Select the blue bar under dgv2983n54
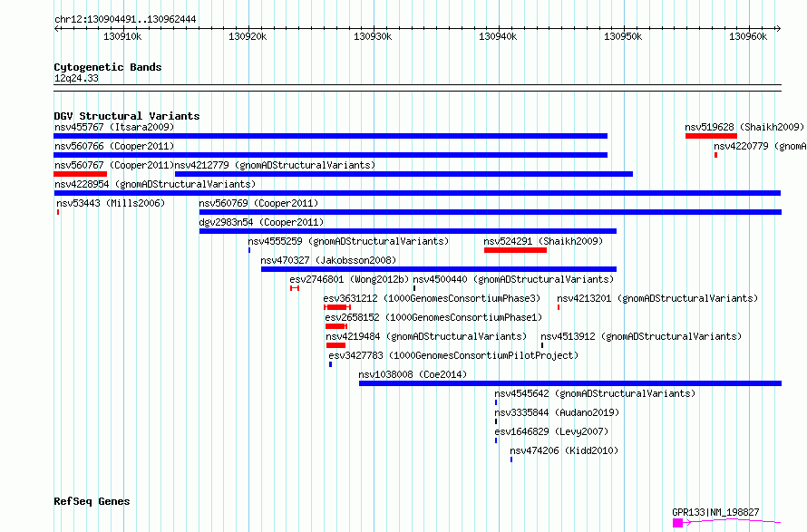 pos(408,231)
